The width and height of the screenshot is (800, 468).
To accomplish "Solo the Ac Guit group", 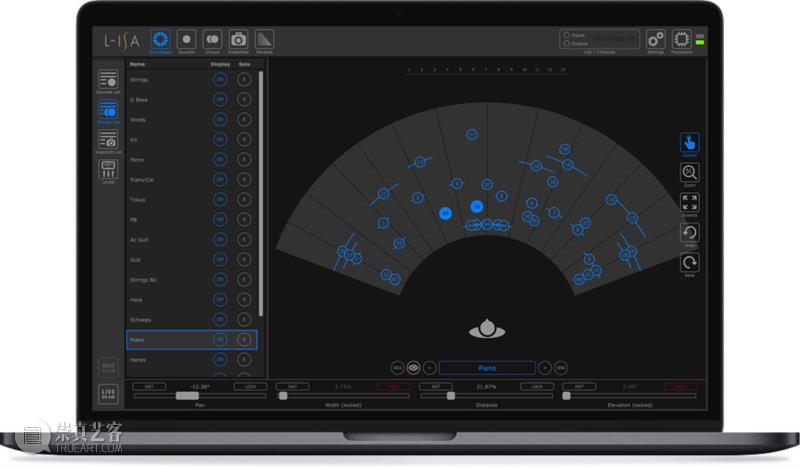I will point(244,239).
